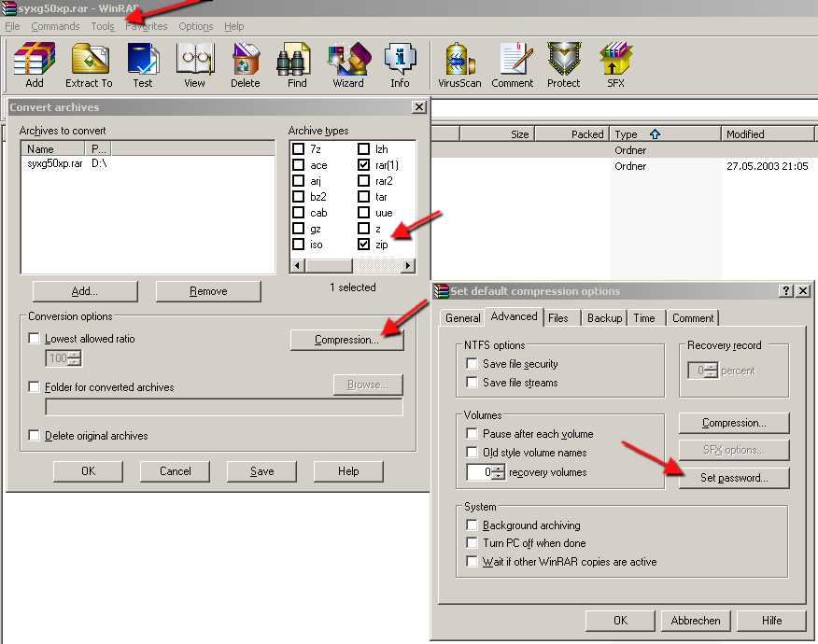This screenshot has width=818, height=644.
Task: Click the Add... button in Convert archives
Action: [x=85, y=291]
